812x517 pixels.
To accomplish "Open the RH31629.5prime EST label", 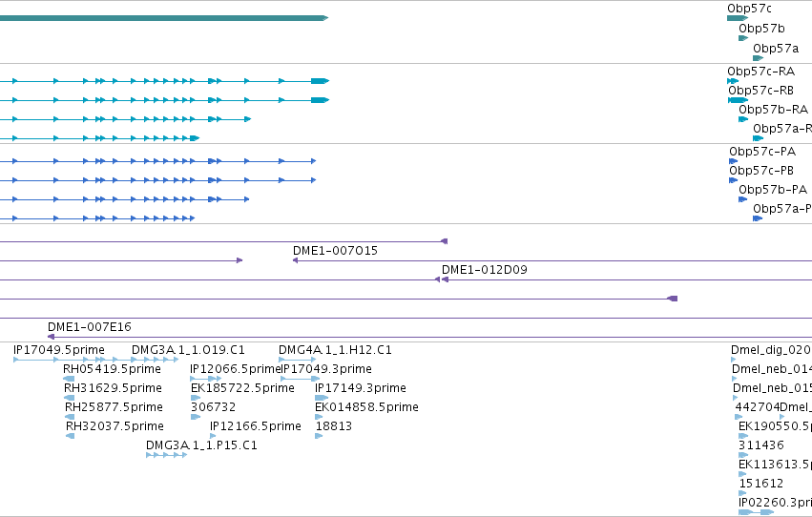I will [x=113, y=388].
